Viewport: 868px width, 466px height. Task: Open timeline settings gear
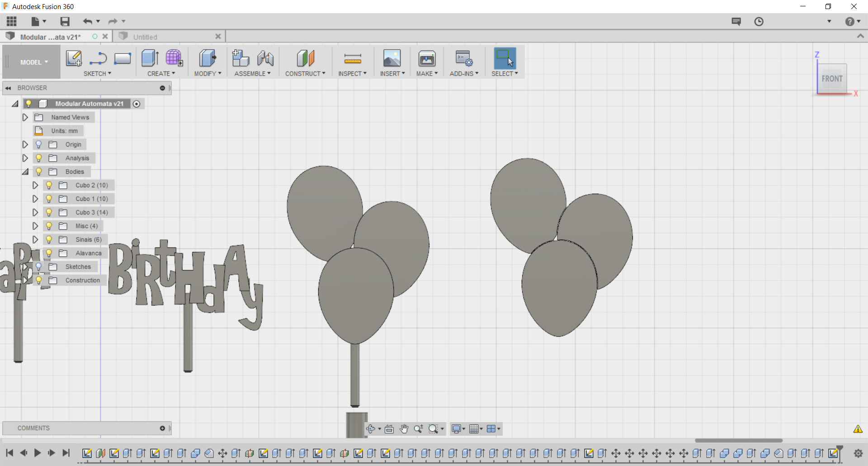point(859,453)
